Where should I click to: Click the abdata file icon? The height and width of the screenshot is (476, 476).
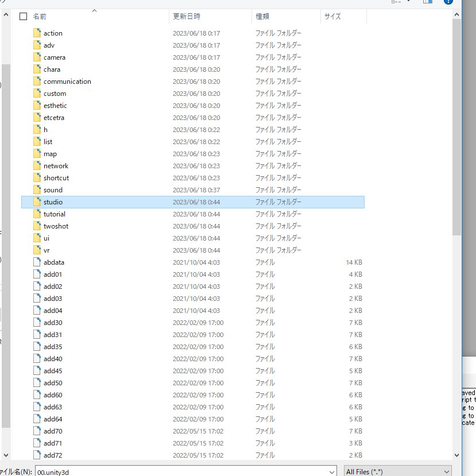[37, 262]
